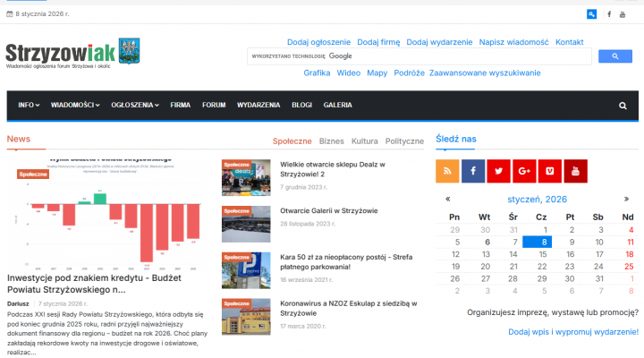644x358 pixels.
Task: Open Facebook icon in the top bar
Action: [609, 14]
